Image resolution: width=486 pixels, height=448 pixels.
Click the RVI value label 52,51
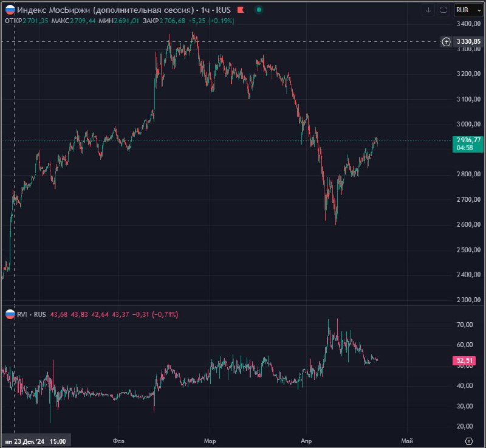(464, 360)
